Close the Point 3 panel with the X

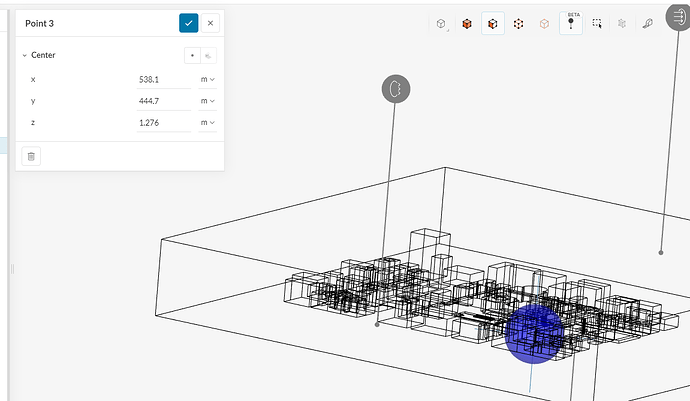pos(210,23)
